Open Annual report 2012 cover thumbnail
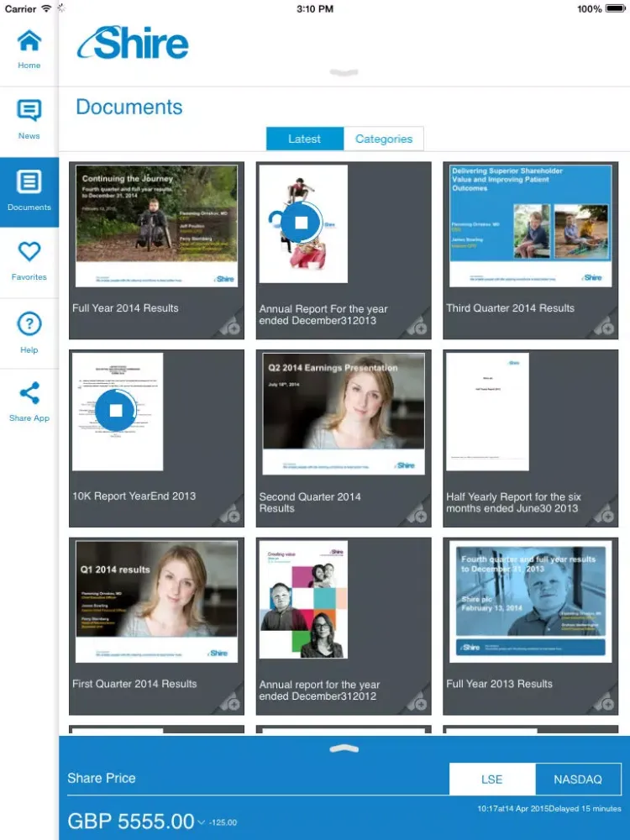The image size is (630, 840). (303, 600)
